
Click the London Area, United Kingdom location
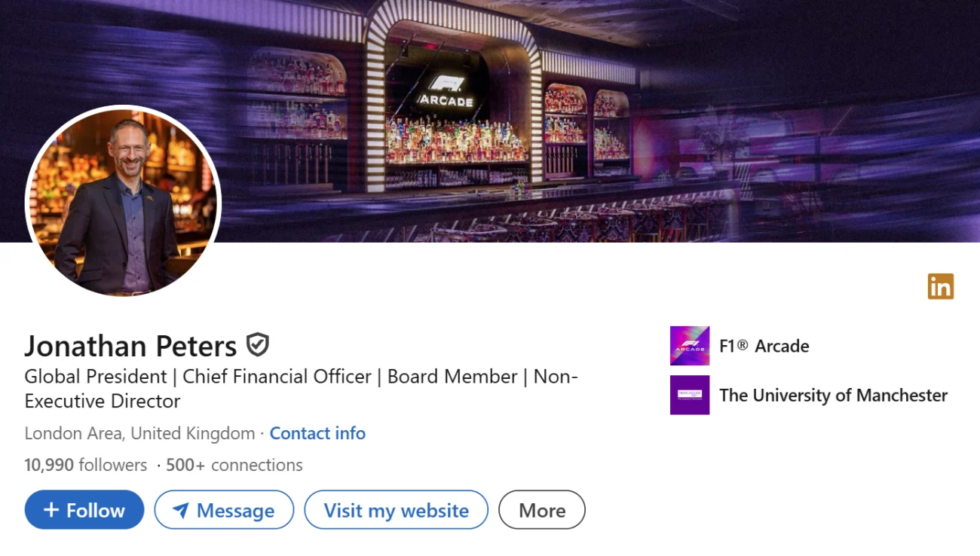coord(139,433)
